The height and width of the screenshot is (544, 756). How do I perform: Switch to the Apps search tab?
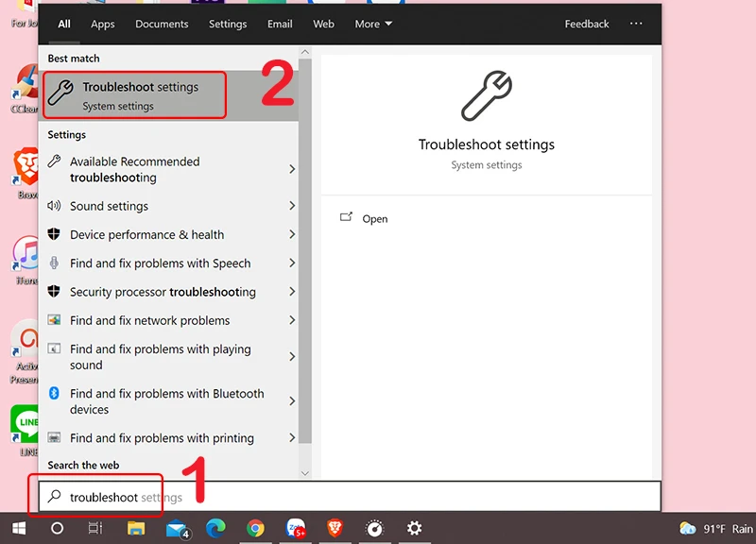pyautogui.click(x=102, y=24)
